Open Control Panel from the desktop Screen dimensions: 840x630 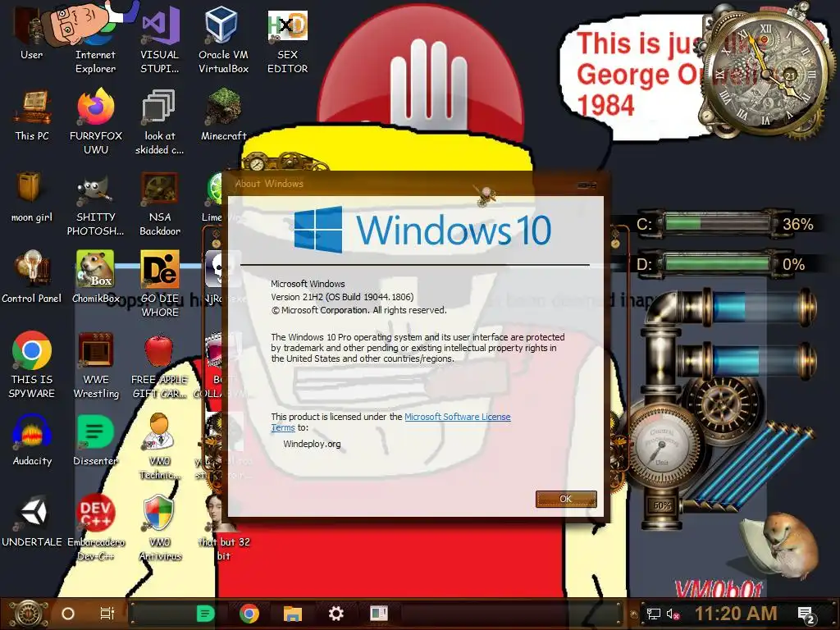(x=32, y=276)
